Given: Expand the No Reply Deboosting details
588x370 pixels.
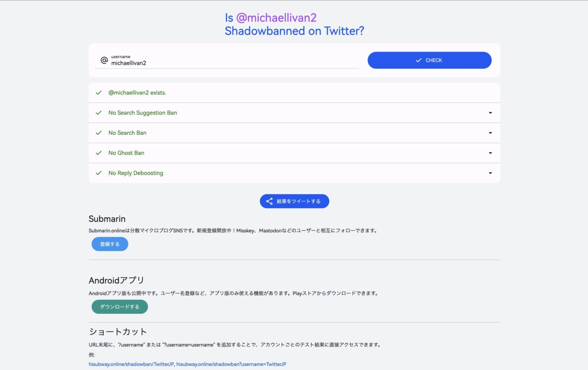Looking at the screenshot, I should pyautogui.click(x=490, y=173).
